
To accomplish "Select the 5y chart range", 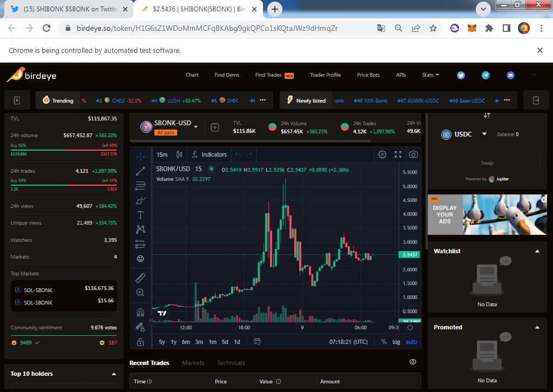I will (x=162, y=342).
